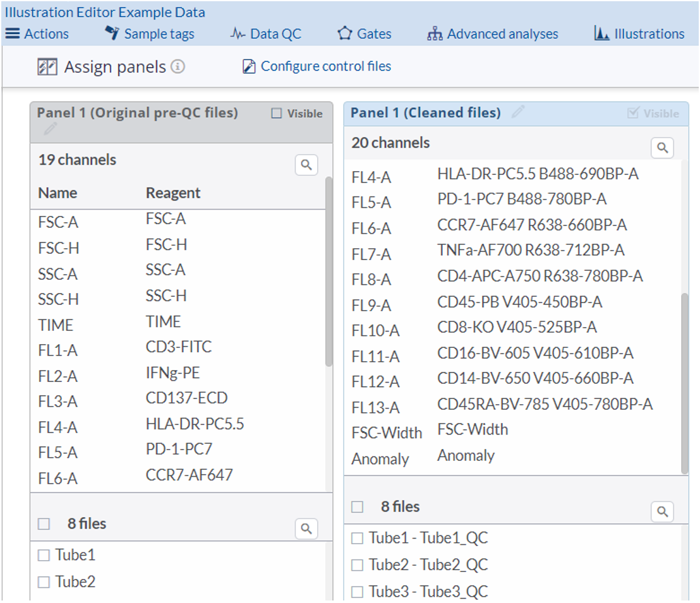Click the channel list scrollbar in the left panel

tap(329, 272)
